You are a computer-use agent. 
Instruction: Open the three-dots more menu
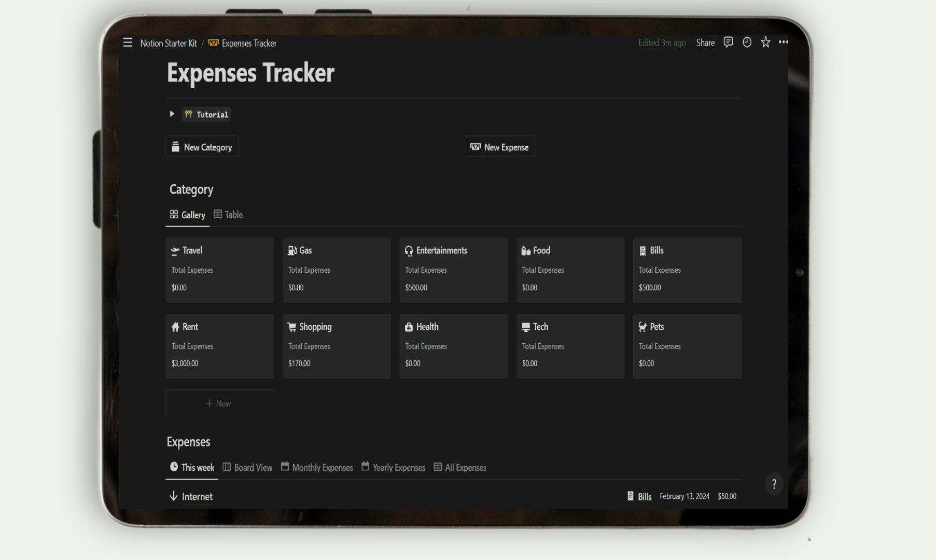(784, 42)
